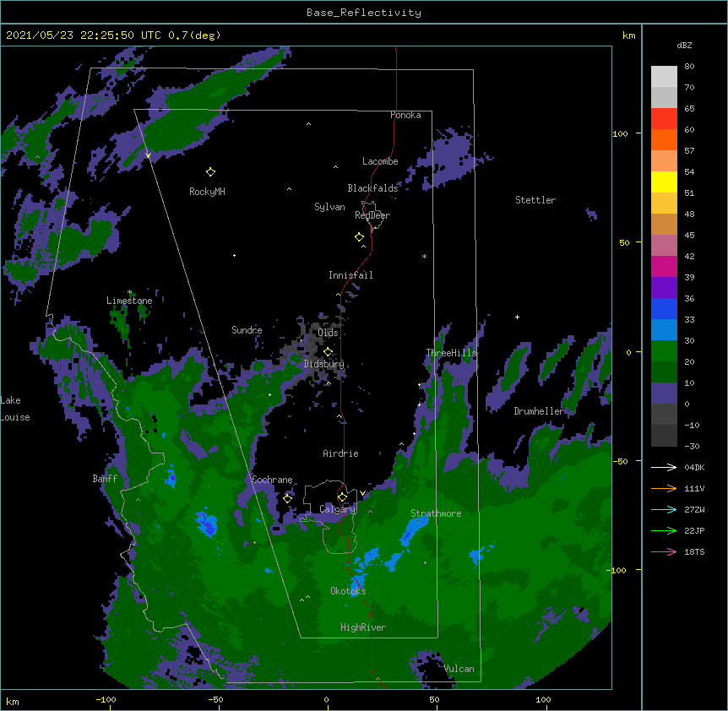Image resolution: width=728 pixels, height=711 pixels.
Task: Click the Blackfalds label
Action: coord(372,188)
